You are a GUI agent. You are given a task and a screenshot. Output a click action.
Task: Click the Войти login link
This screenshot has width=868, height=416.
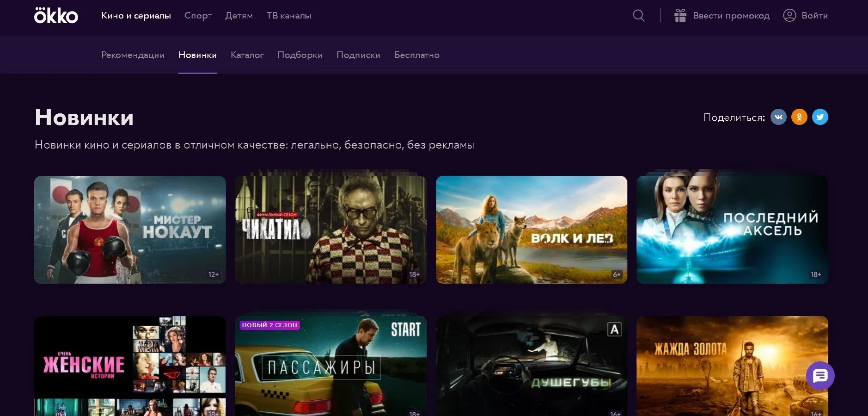(x=814, y=16)
